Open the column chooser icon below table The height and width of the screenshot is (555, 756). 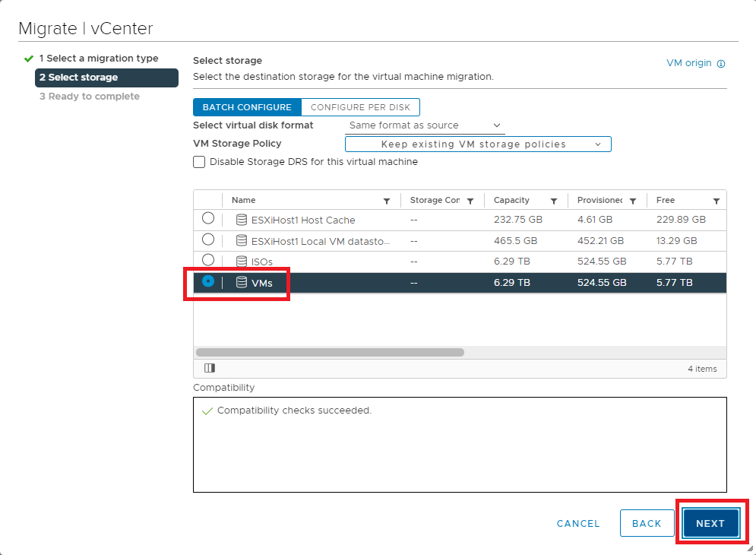[210, 368]
